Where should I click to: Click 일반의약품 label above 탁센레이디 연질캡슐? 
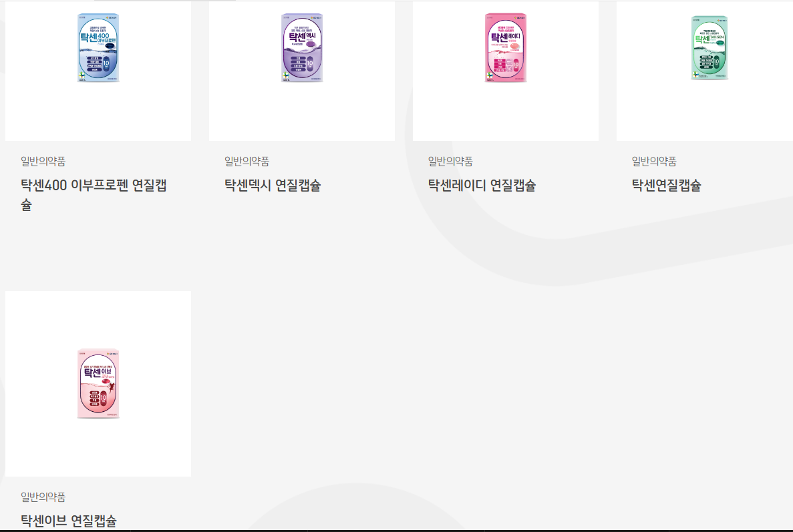pyautogui.click(x=451, y=161)
